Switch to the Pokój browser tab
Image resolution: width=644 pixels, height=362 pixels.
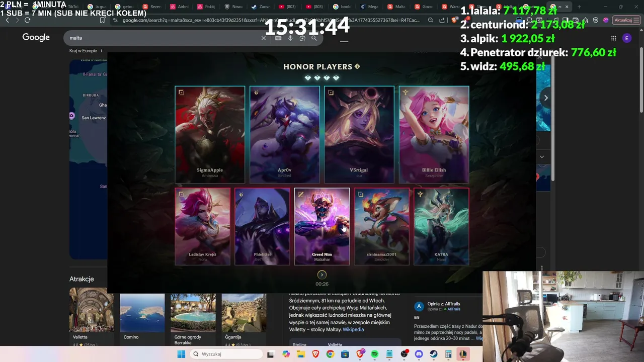point(207,7)
